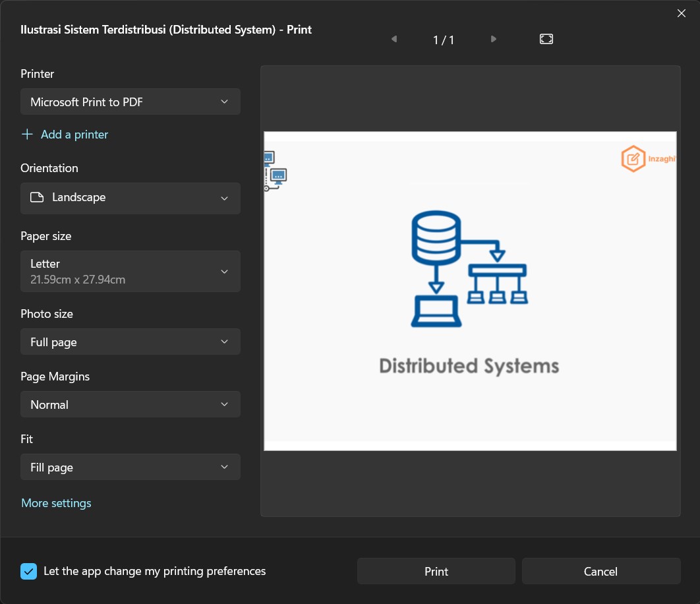
Task: Click the Cancel button
Action: point(601,571)
